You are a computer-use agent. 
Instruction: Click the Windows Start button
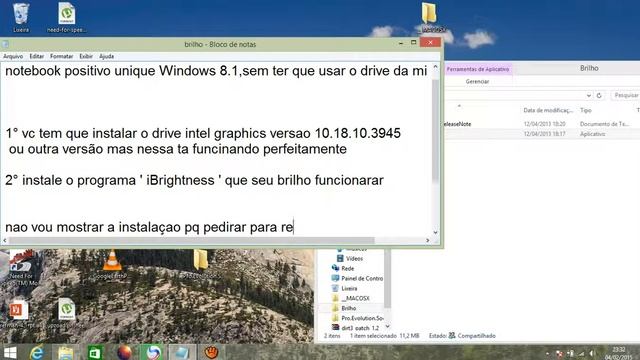point(10,353)
